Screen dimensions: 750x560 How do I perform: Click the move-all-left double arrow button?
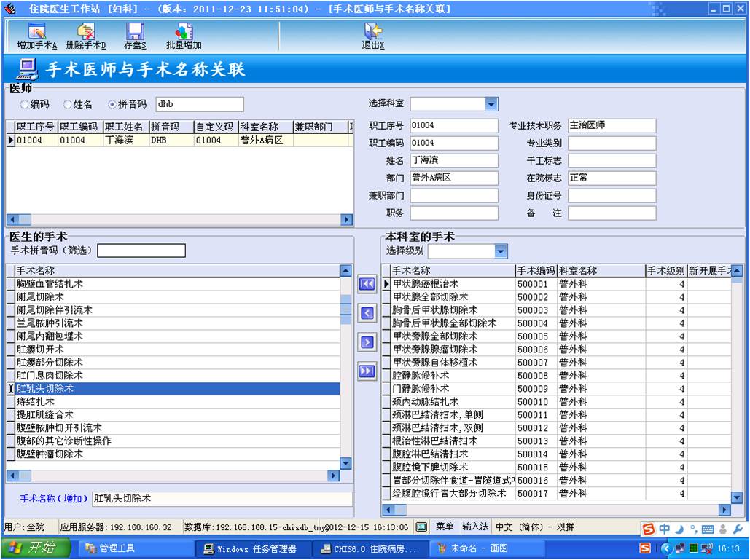pos(367,284)
